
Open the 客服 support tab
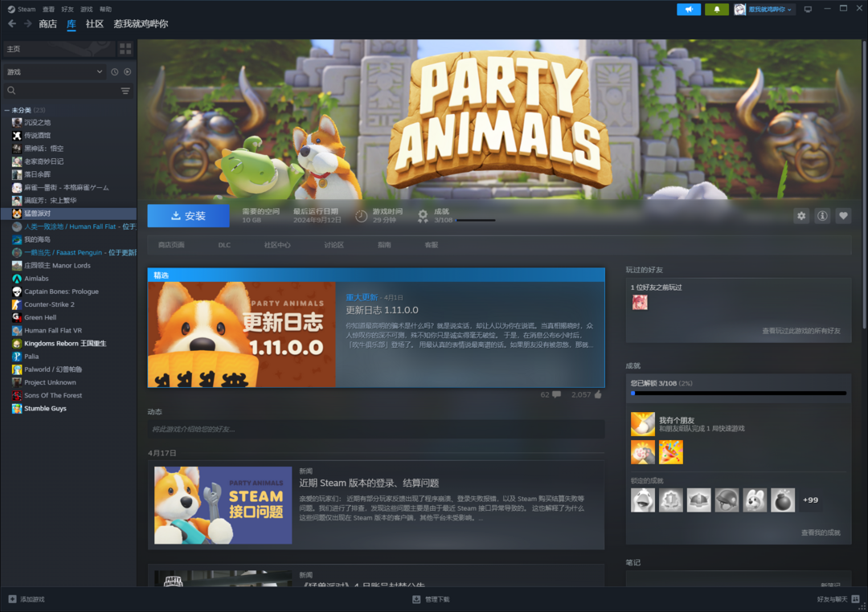[432, 245]
